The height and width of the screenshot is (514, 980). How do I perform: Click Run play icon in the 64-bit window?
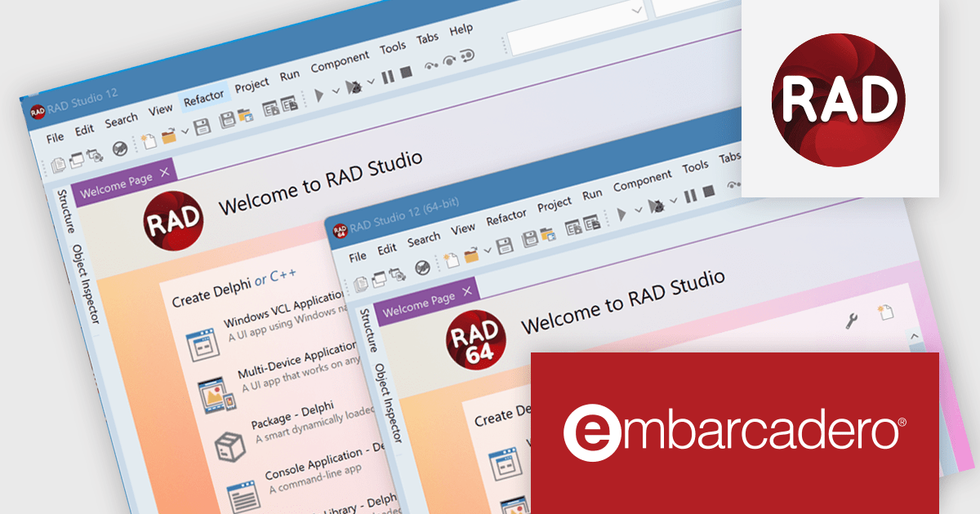click(621, 215)
